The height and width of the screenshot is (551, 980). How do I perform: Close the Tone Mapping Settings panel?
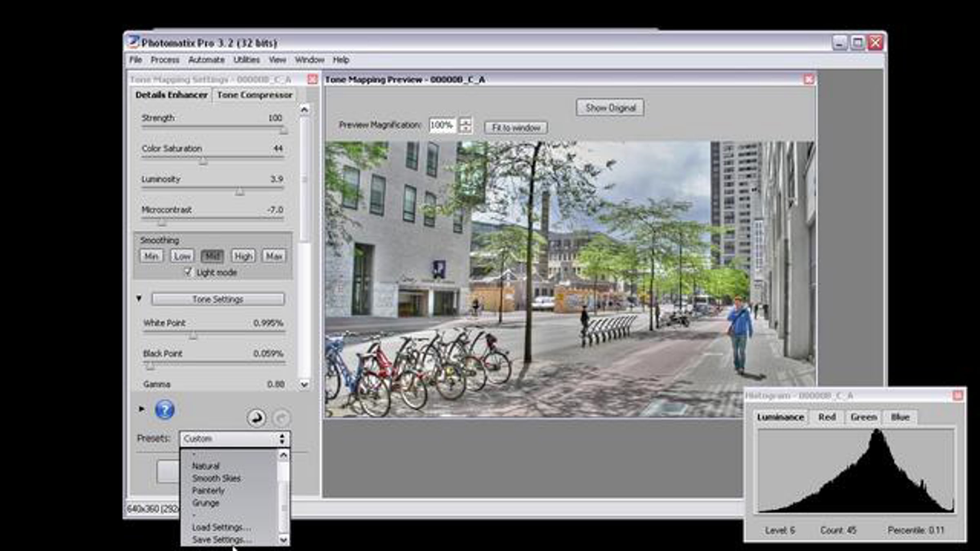(x=312, y=79)
